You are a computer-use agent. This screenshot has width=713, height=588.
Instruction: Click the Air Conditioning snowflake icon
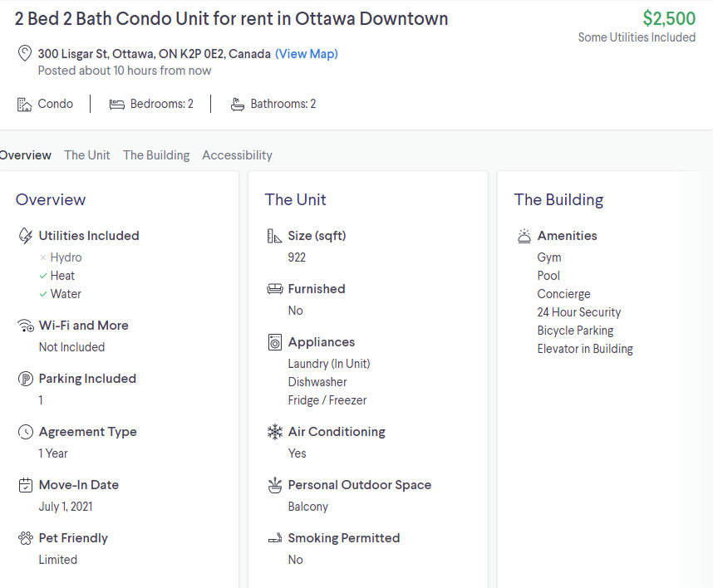click(275, 432)
